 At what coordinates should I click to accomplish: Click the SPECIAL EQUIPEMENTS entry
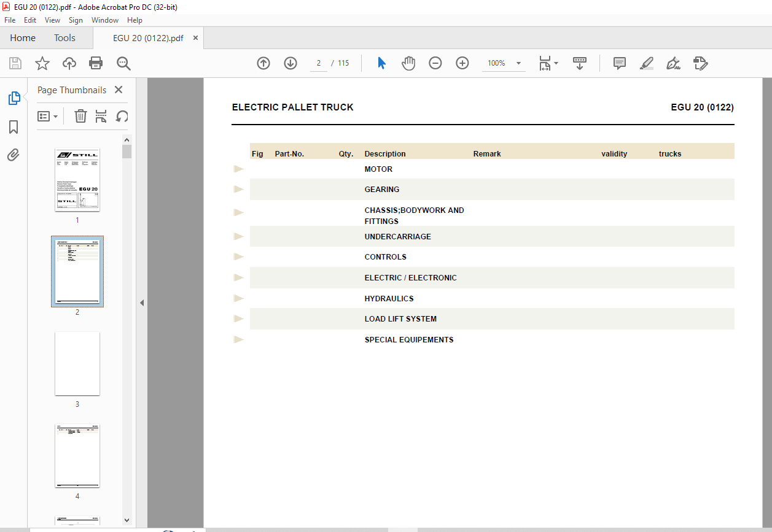(409, 340)
